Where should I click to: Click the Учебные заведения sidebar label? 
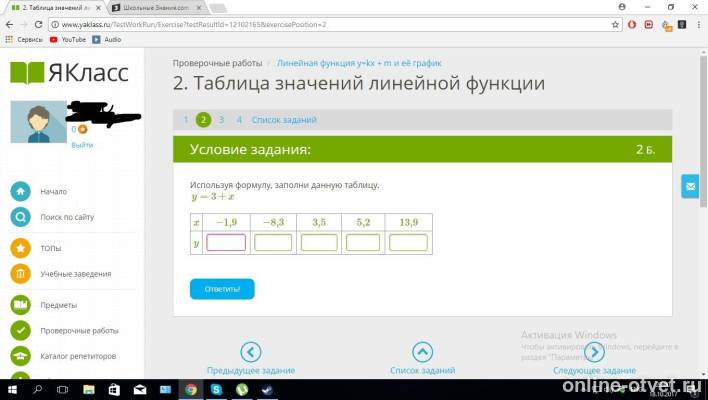76,274
